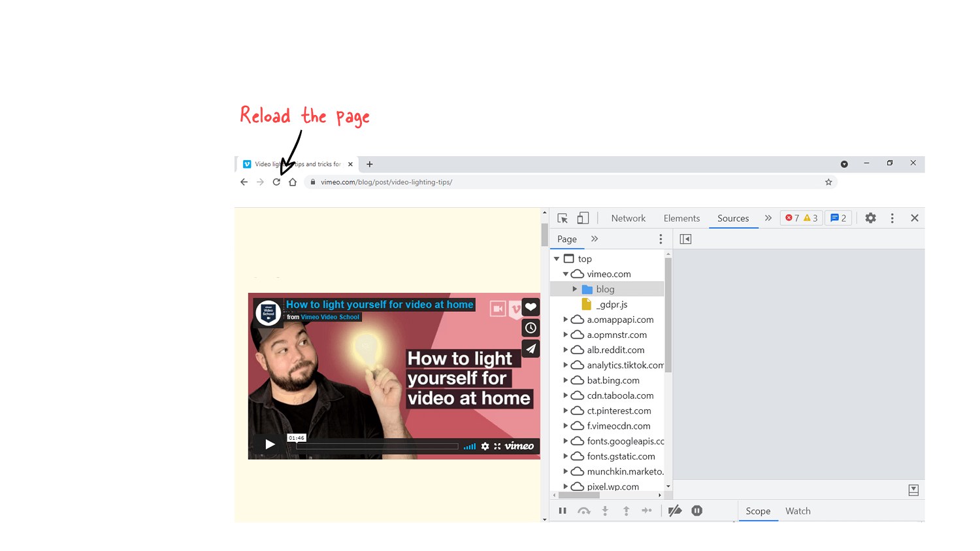Screen dimensions: 980x551
Task: Collapse the top frame tree node
Action: pyautogui.click(x=557, y=259)
